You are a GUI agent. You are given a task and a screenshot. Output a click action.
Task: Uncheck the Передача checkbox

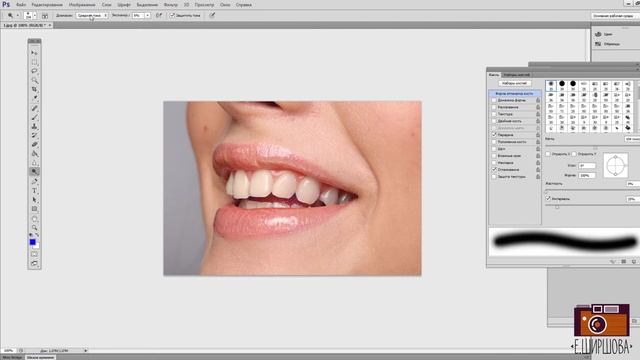coord(494,135)
